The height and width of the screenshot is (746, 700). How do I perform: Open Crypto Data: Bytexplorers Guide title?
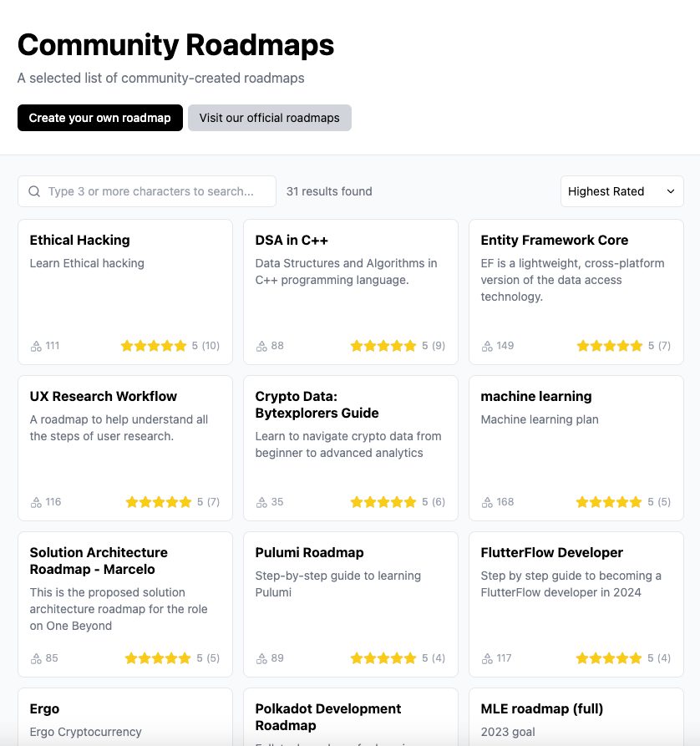pos(317,404)
